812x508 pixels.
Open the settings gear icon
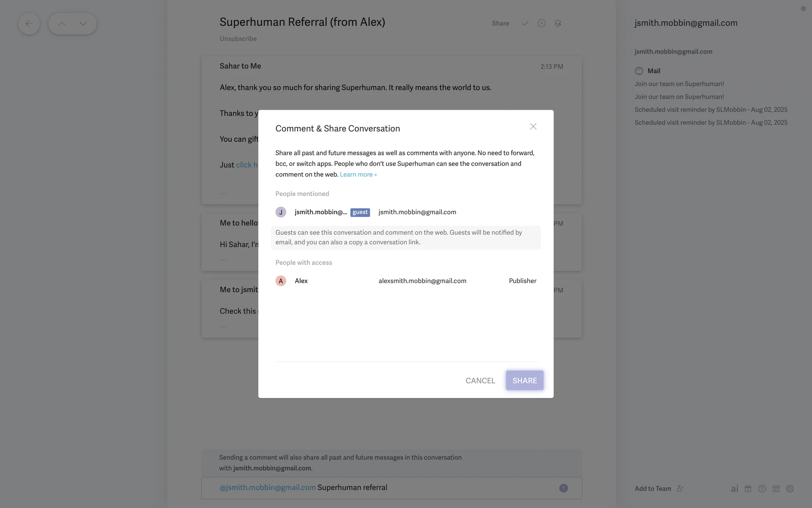790,489
